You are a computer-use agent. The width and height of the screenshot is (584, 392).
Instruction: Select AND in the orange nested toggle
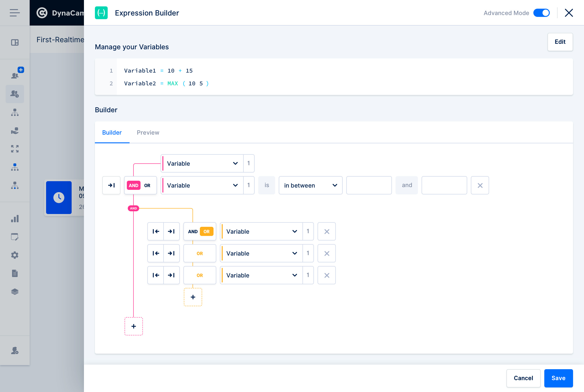[193, 232]
